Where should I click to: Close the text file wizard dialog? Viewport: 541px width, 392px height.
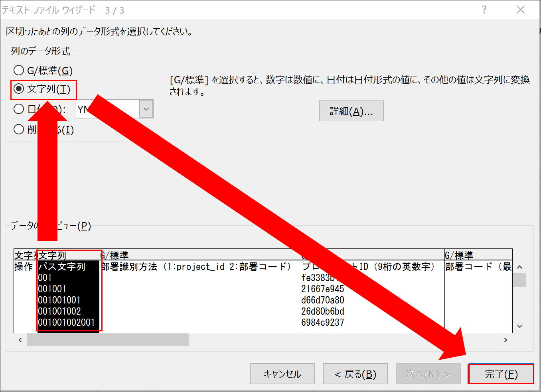pyautogui.click(x=520, y=10)
